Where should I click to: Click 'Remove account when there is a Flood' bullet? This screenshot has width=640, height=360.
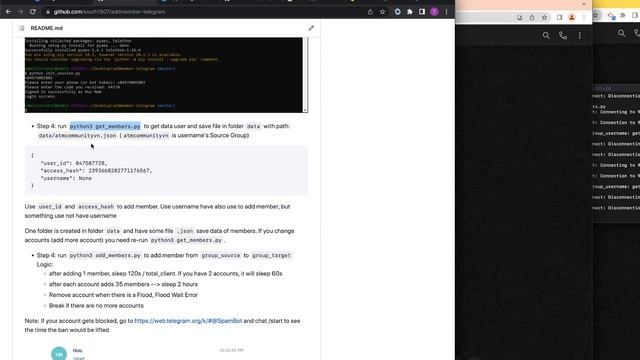123,295
